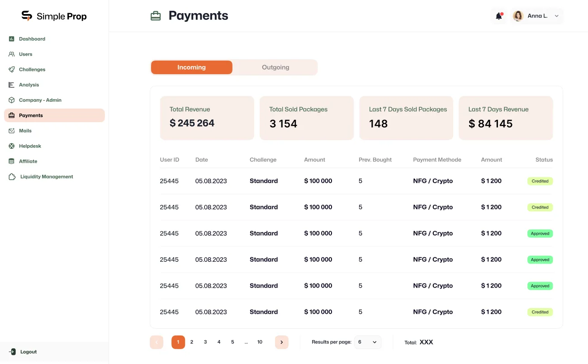
Task: Click the Payment Methode column header
Action: 437,160
